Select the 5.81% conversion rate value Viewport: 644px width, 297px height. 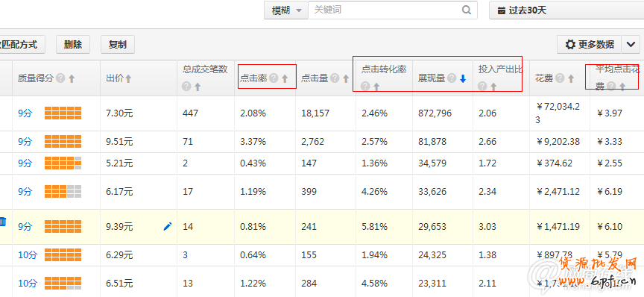(x=375, y=227)
